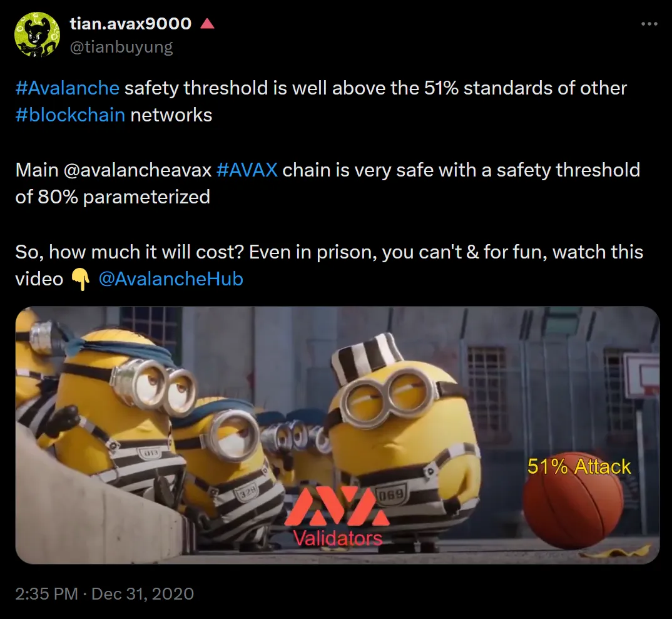Viewport: 672px width, 619px height.
Task: Click the minion wearing striped prison hat
Action: [403, 441]
